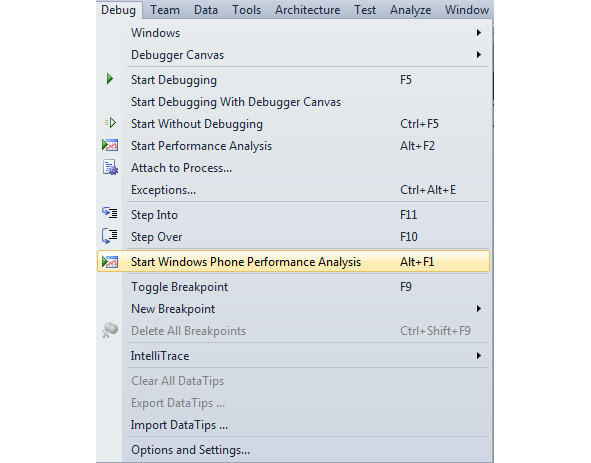The height and width of the screenshot is (463, 591).
Task: Click the green Start Debugging play icon
Action: (110, 79)
